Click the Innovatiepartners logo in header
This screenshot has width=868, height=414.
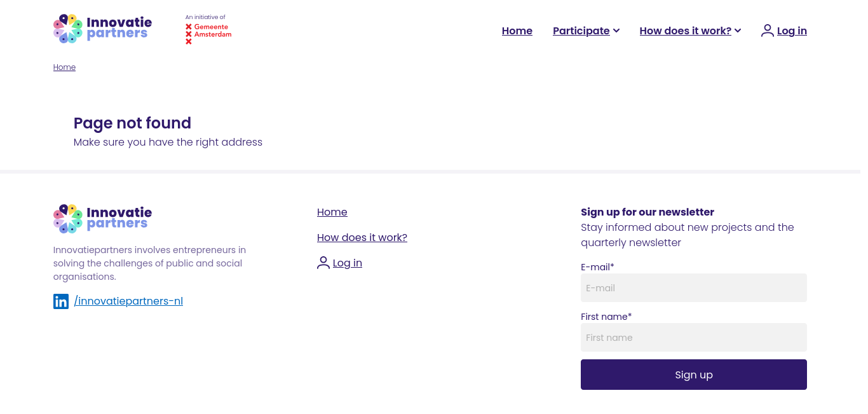[103, 29]
